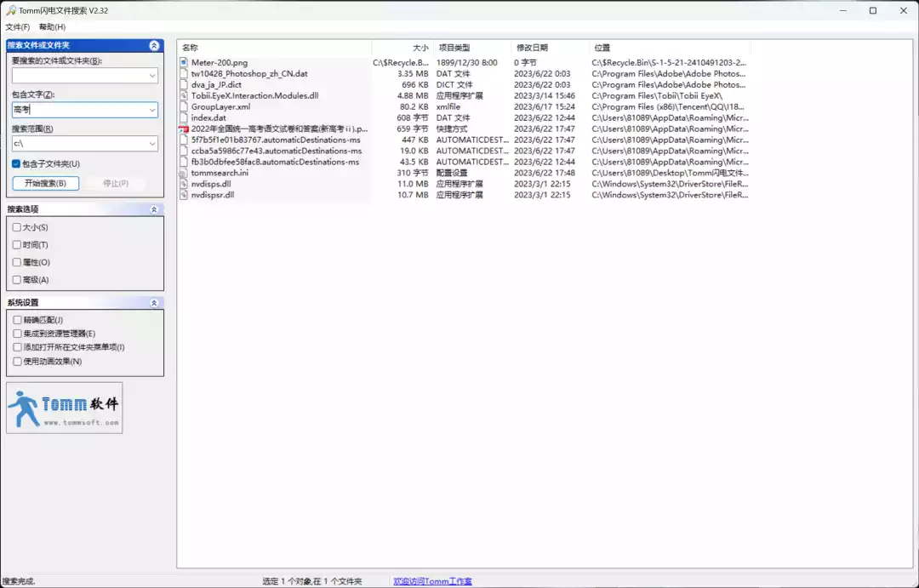Viewport: 919px width, 588px height.
Task: Click the 5f7b5f1e01b83767.automaticDestinations-ms file icon
Action: click(184, 140)
